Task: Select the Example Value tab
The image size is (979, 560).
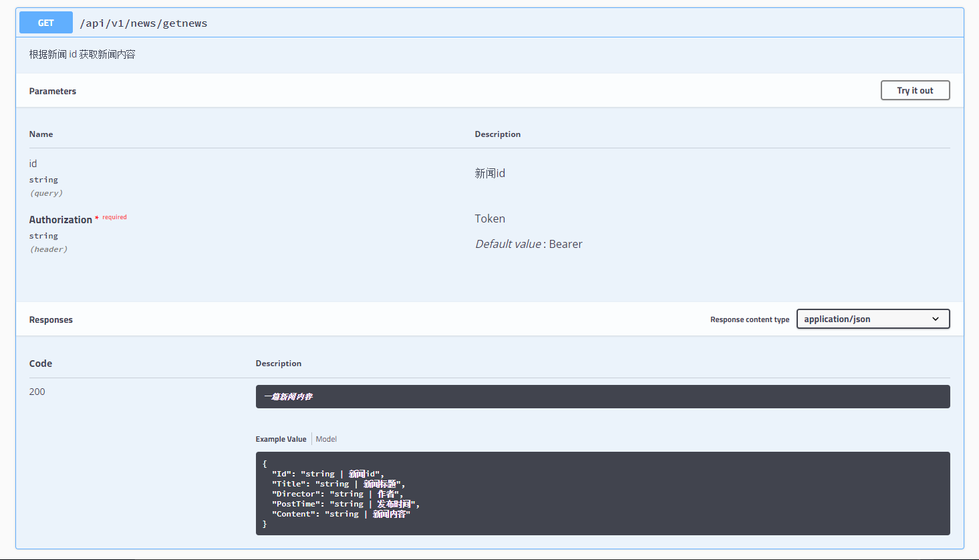Action: [281, 439]
